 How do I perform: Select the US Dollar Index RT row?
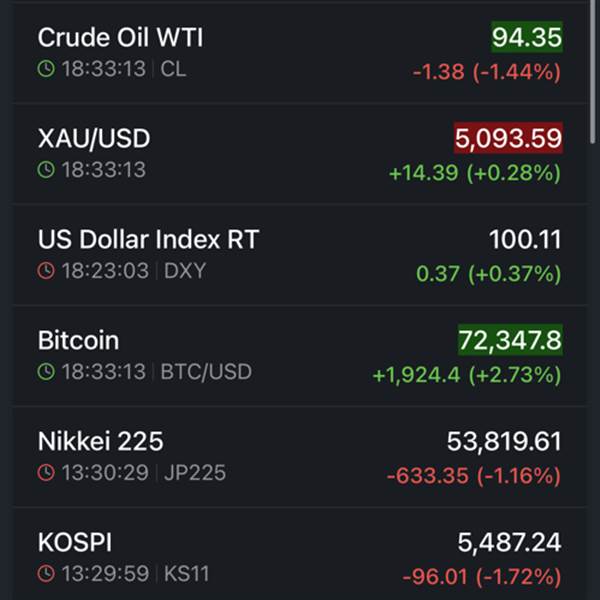(x=148, y=240)
